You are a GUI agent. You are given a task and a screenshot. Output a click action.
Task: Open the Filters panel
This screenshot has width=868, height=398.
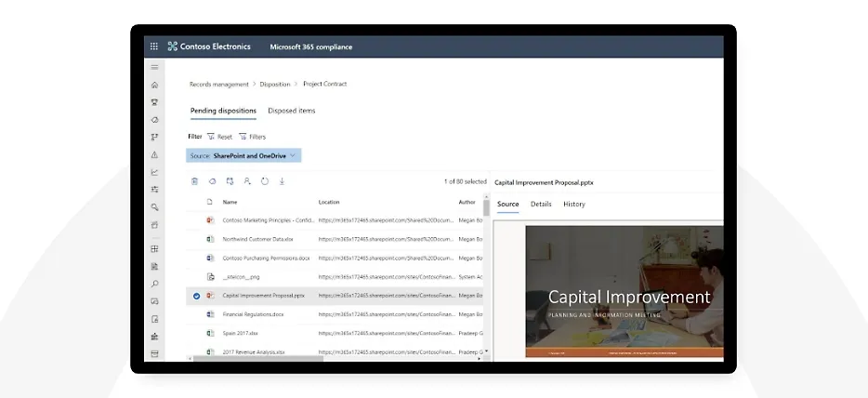252,137
